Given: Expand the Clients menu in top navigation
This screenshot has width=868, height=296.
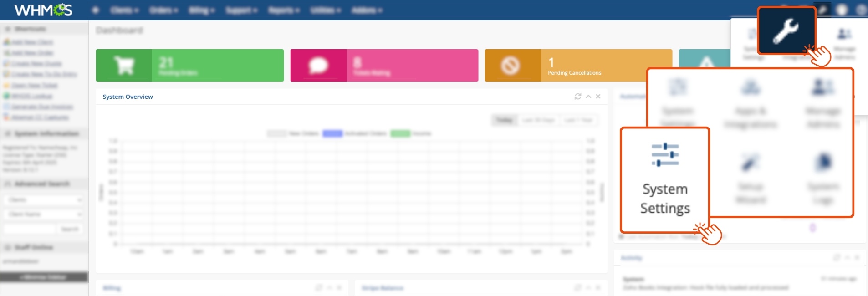Looking at the screenshot, I should point(124,10).
